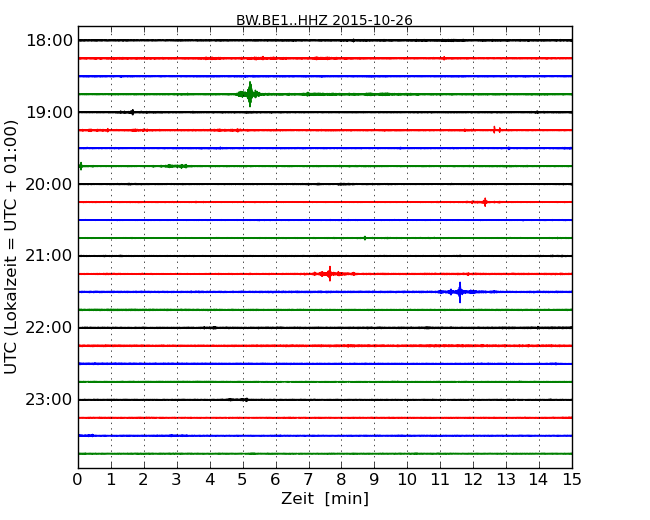Viewport: 650px width, 520px height.
Task: Click the 19:00 time label
Action: click(x=49, y=112)
